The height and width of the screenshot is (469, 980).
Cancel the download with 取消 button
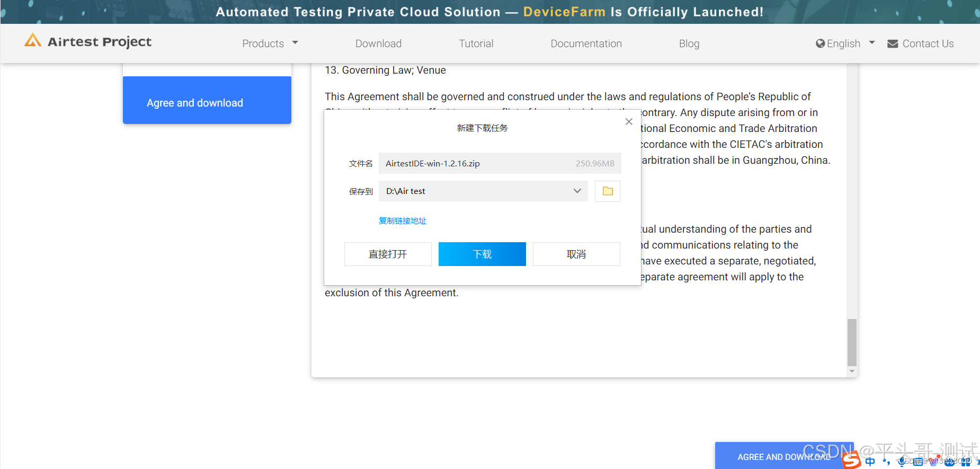coord(576,254)
